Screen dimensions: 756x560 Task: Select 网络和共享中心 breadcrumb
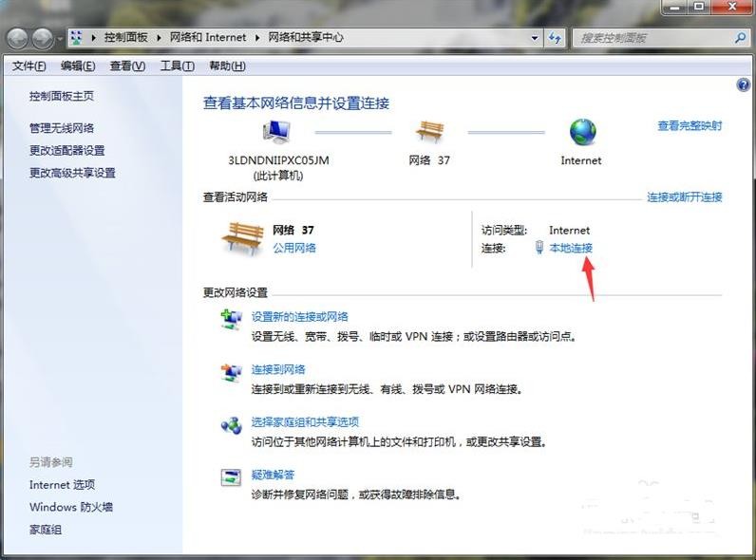click(x=306, y=38)
